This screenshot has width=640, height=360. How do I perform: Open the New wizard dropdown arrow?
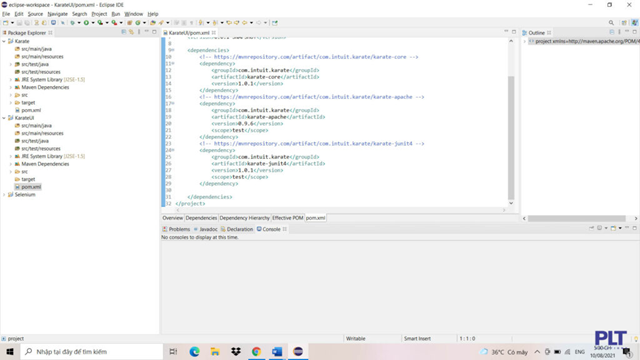pyautogui.click(x=12, y=23)
